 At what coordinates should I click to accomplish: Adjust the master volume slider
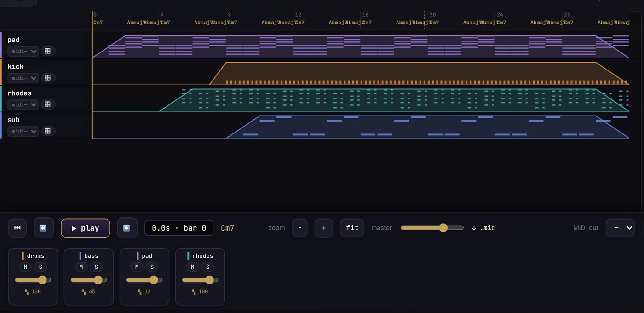[x=432, y=227]
